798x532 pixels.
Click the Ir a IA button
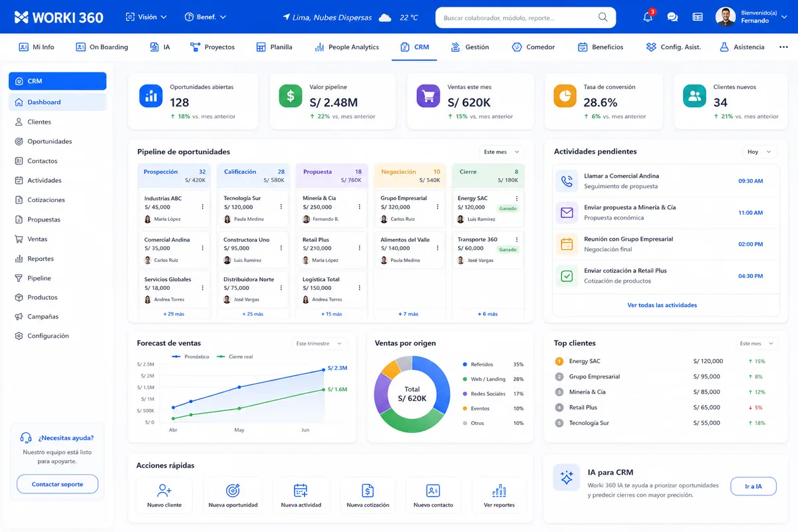point(753,487)
